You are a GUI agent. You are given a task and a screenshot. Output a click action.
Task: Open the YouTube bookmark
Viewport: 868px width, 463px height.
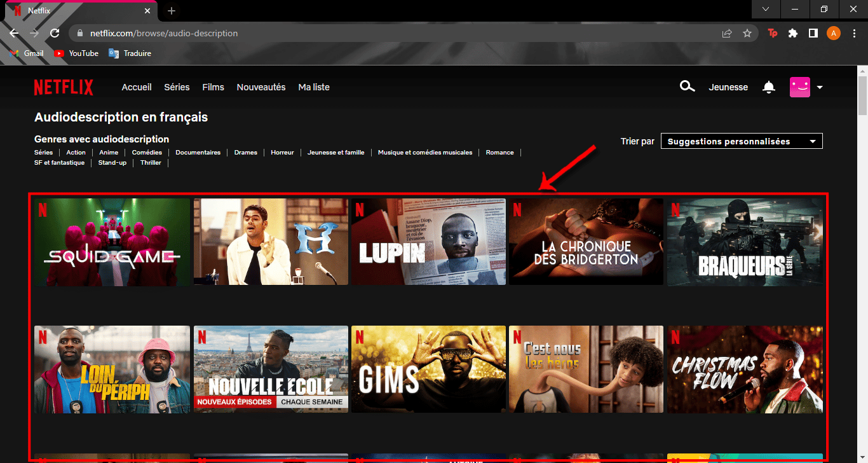76,53
